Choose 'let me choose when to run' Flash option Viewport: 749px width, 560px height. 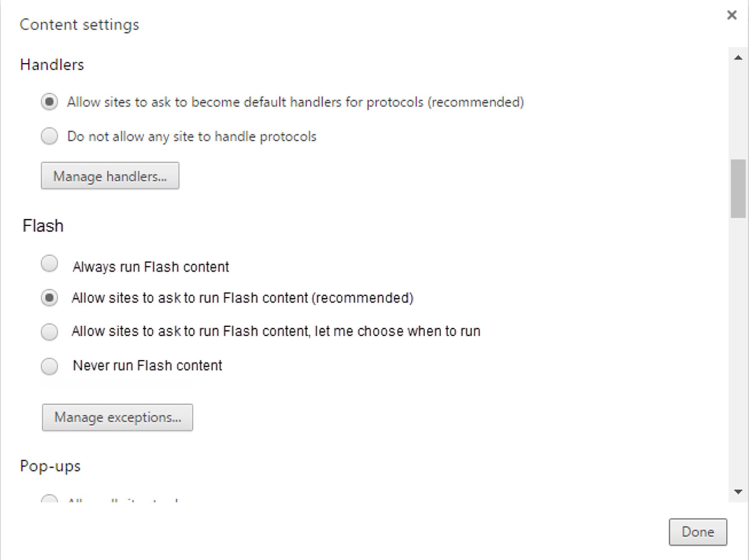tap(49, 332)
